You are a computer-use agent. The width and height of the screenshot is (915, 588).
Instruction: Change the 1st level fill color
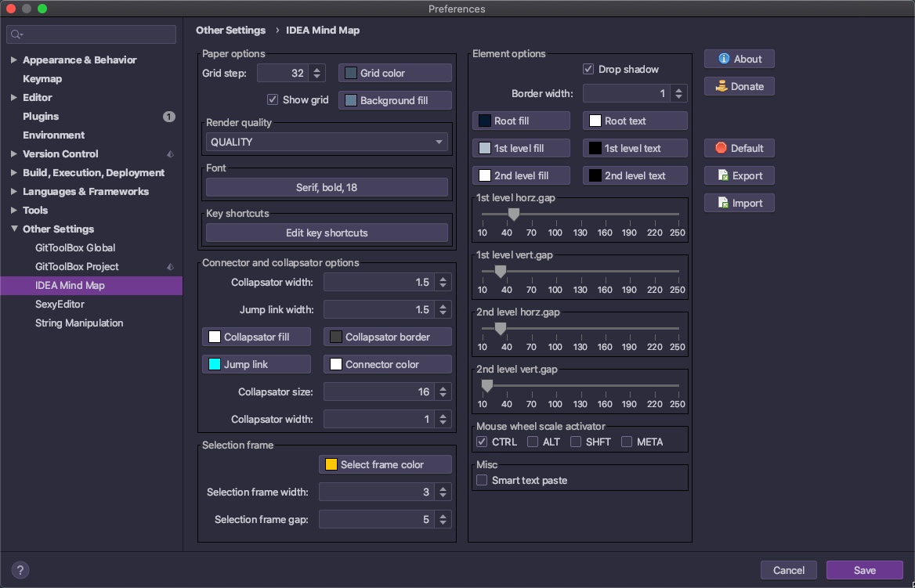(x=521, y=148)
